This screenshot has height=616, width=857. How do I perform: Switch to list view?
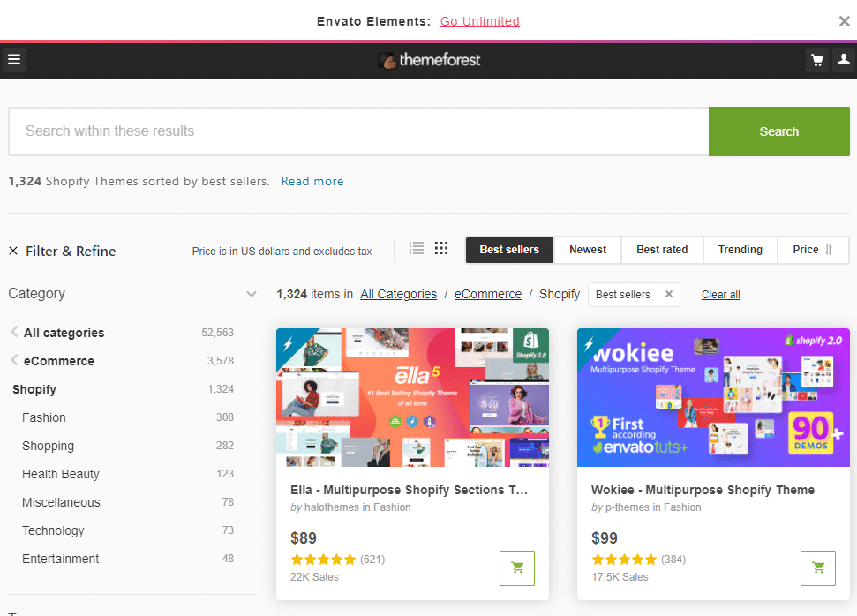(x=417, y=248)
